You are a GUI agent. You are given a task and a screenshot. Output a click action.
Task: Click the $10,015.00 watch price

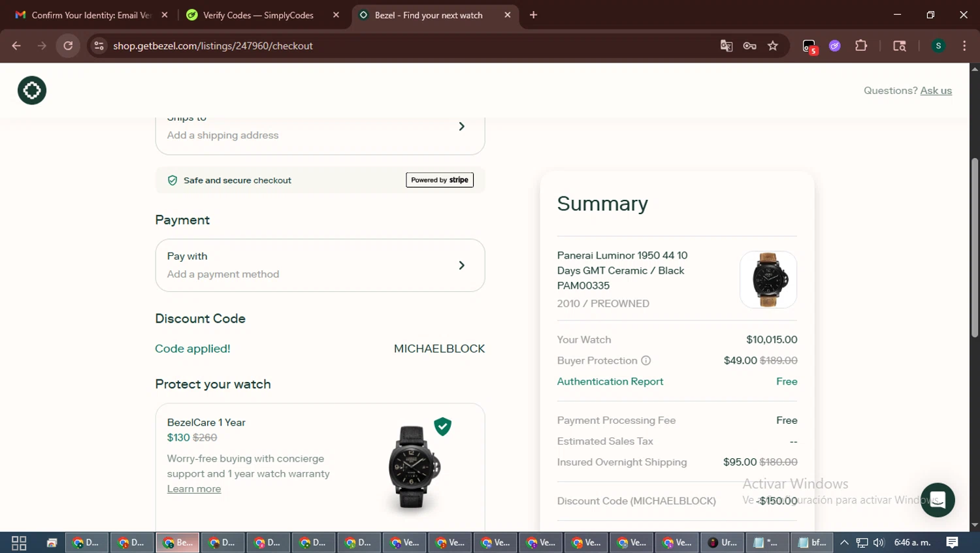tap(772, 340)
